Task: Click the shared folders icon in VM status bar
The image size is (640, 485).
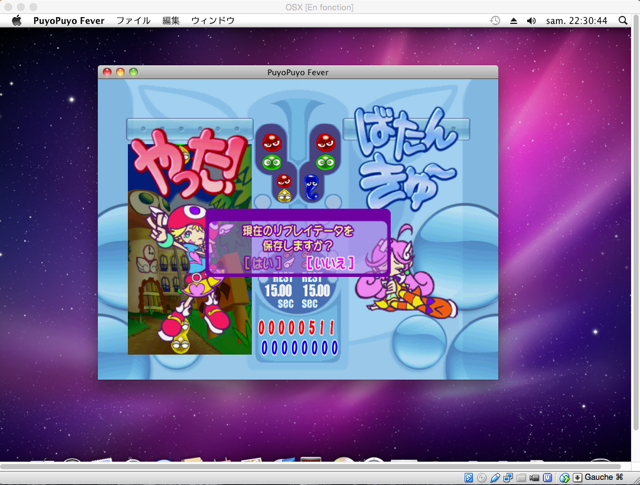Action: click(x=521, y=477)
